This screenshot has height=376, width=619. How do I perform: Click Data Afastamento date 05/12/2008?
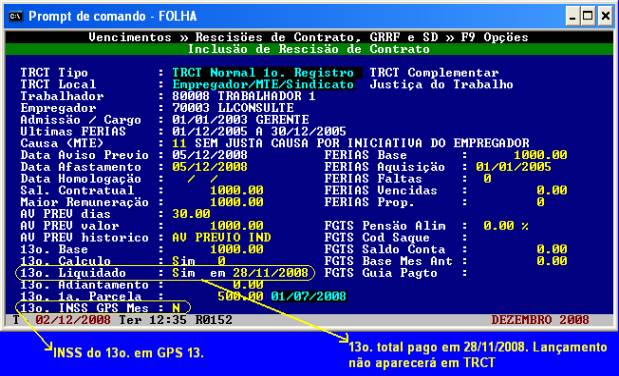(210, 167)
